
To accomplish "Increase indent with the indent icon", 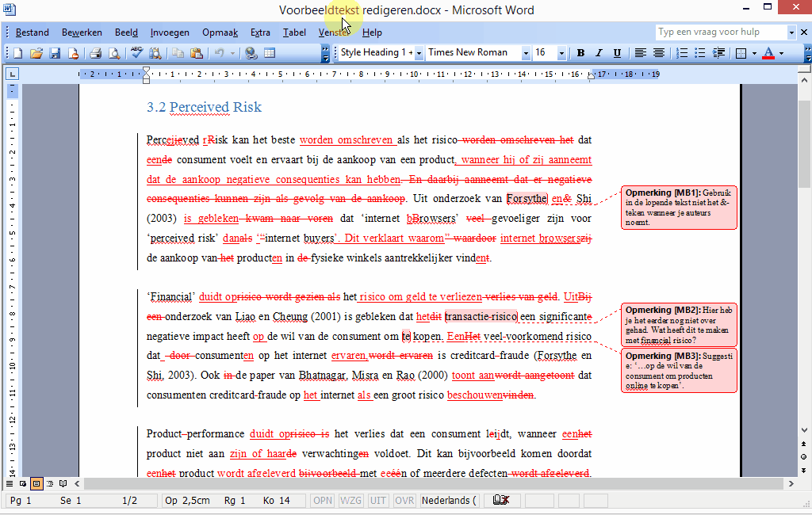I will [718, 53].
